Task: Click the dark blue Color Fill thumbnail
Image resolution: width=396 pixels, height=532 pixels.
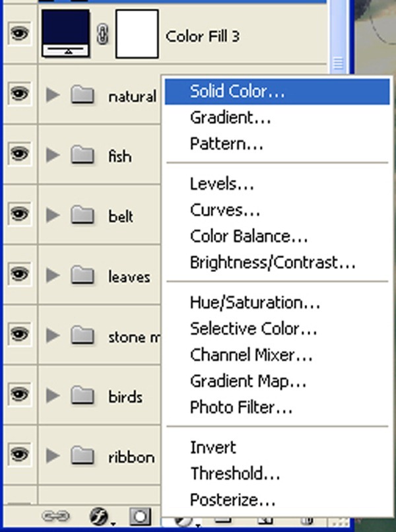Action: click(x=65, y=33)
